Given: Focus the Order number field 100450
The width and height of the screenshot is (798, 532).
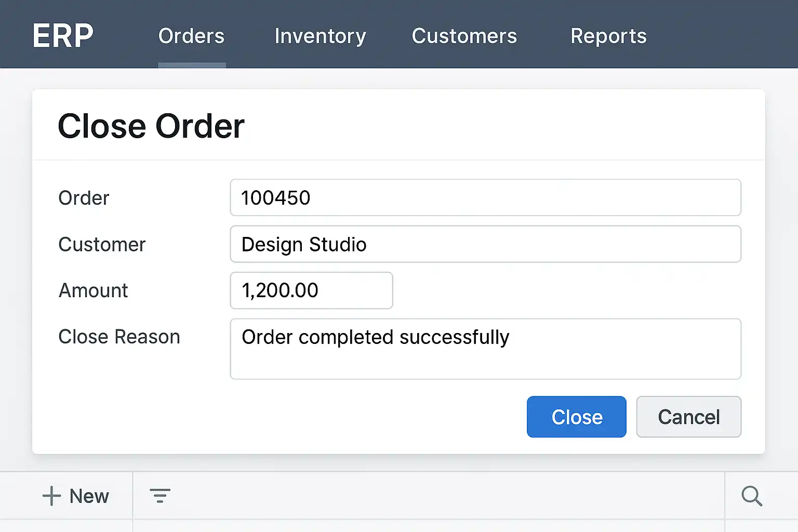Looking at the screenshot, I should pyautogui.click(x=485, y=197).
